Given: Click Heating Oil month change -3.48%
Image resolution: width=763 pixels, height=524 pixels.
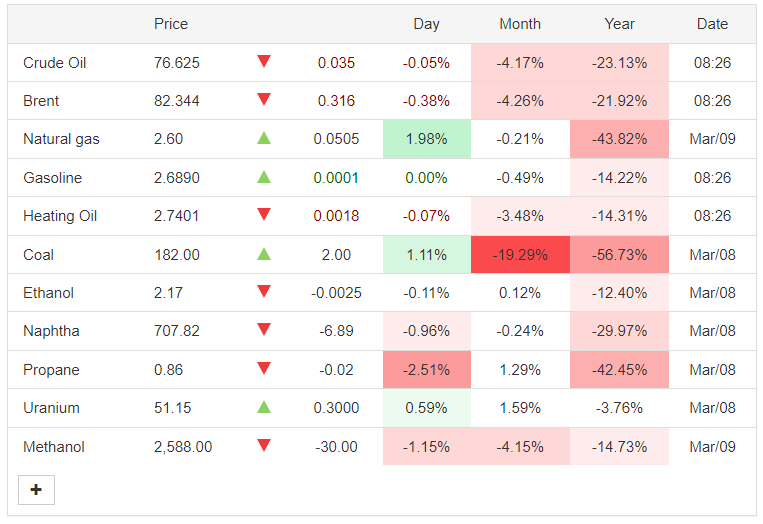Looking at the screenshot, I should 520,216.
